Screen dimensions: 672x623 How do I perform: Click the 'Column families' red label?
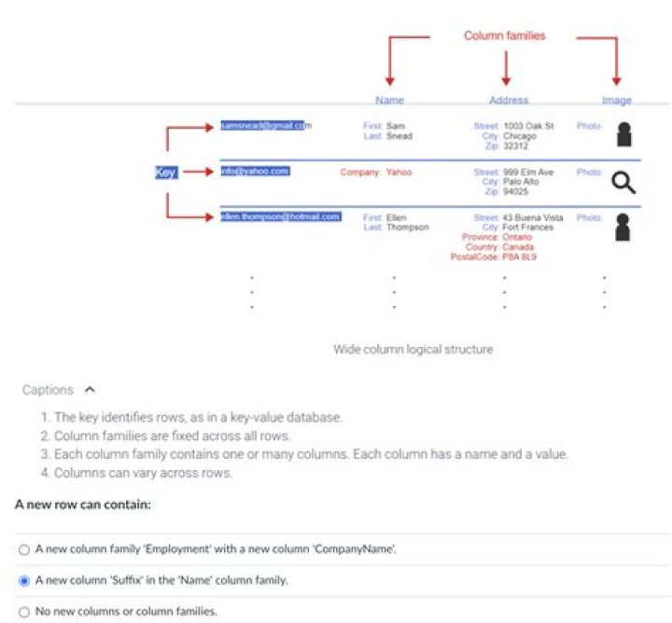[x=505, y=35]
